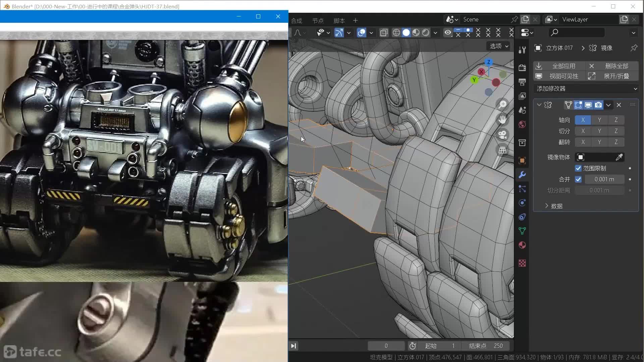Image resolution: width=644 pixels, height=362 pixels.
Task: Click the merge distance 0.001 m field
Action: (x=604, y=179)
